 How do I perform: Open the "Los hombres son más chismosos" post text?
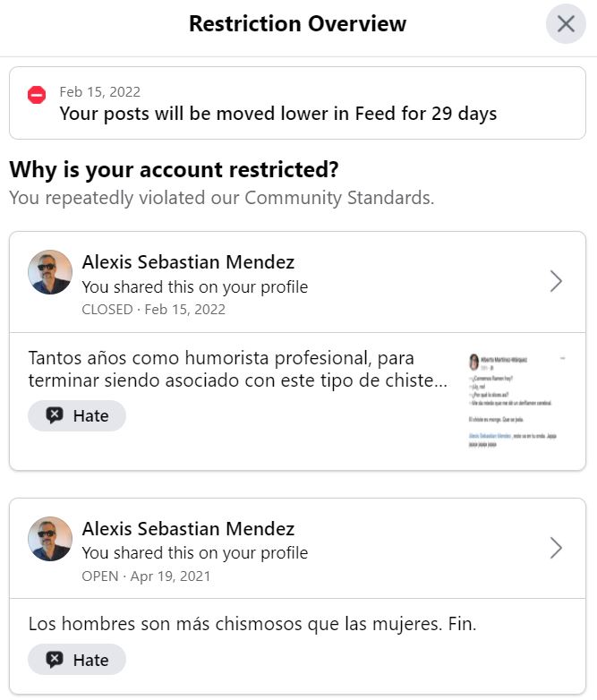(252, 624)
